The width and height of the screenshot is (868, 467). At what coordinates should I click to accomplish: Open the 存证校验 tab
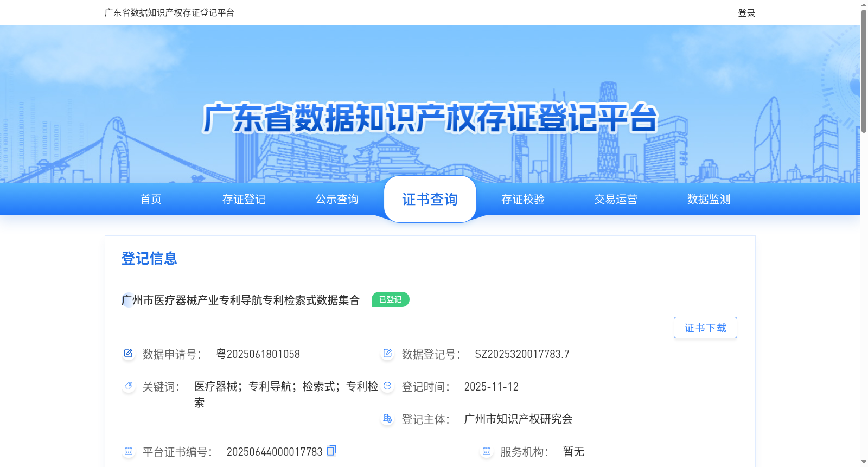coord(523,199)
